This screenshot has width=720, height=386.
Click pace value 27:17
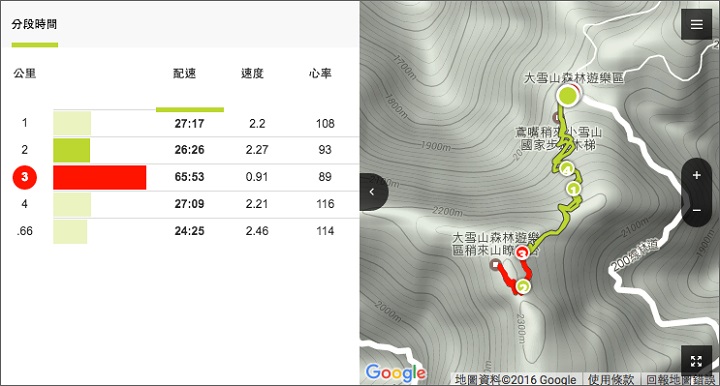(189, 123)
